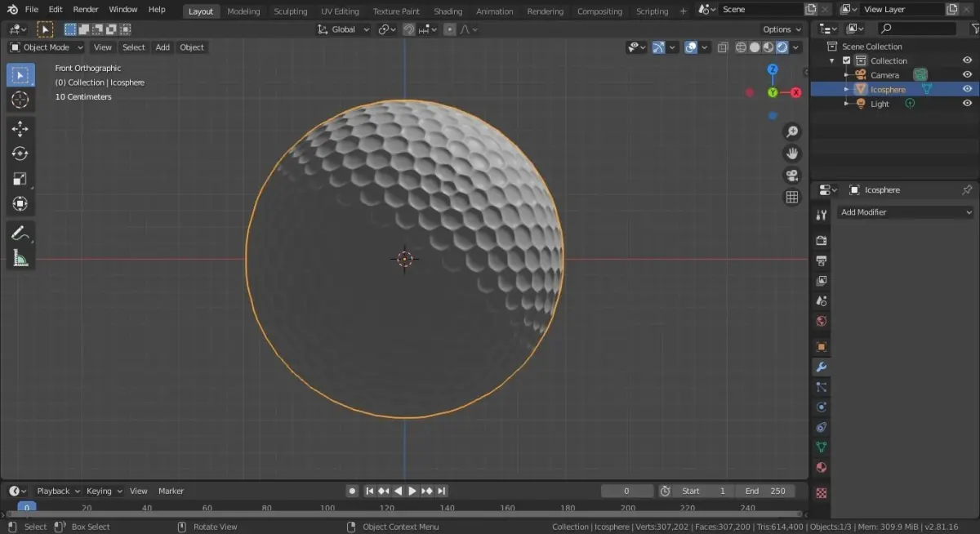This screenshot has width=980, height=534.
Task: Open the Scene properties tab
Action: pos(822,301)
